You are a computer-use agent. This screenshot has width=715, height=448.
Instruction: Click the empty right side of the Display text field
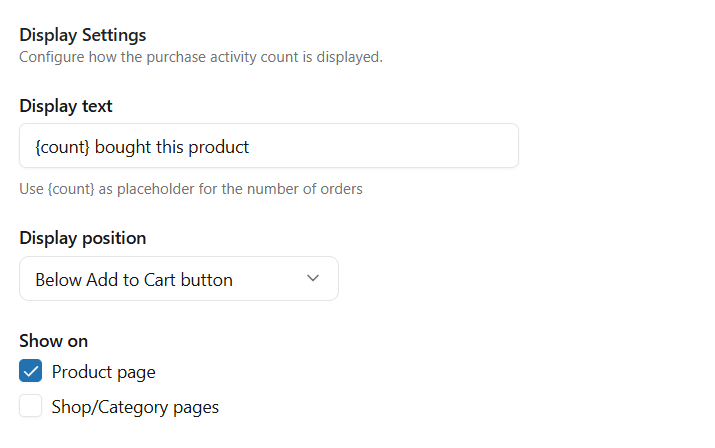tap(420, 146)
